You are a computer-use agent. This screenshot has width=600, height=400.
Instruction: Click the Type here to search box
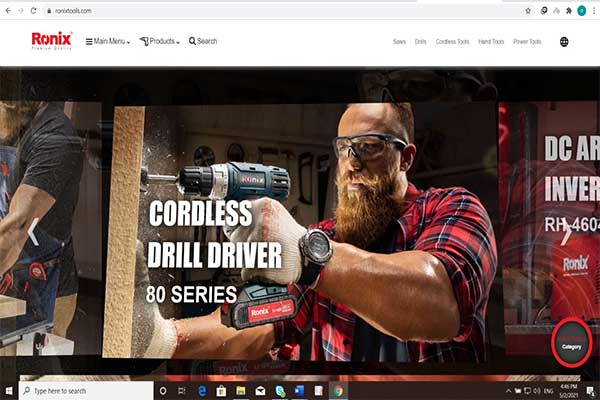coord(86,391)
